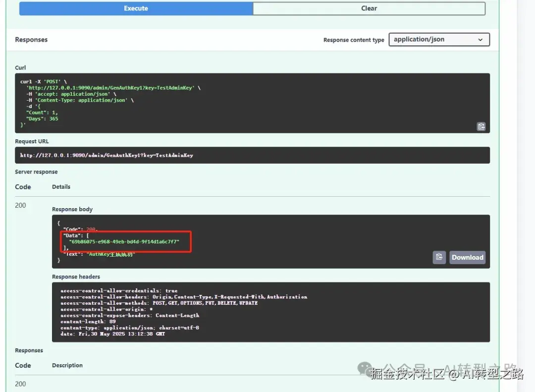The image size is (535, 392).
Task: Click the Clear button
Action: click(x=369, y=8)
